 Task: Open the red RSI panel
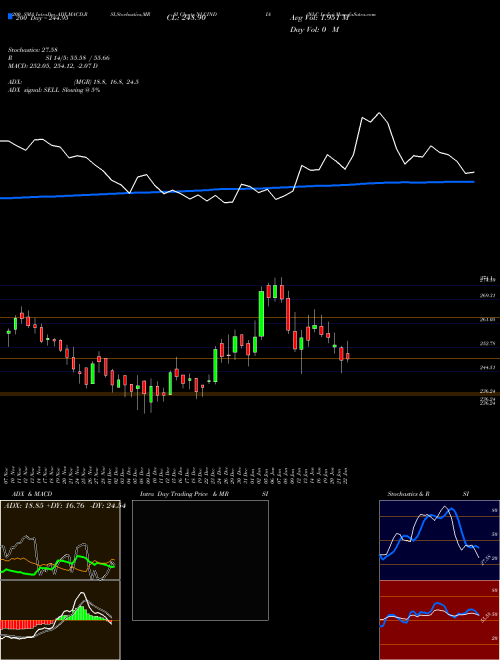(439, 620)
